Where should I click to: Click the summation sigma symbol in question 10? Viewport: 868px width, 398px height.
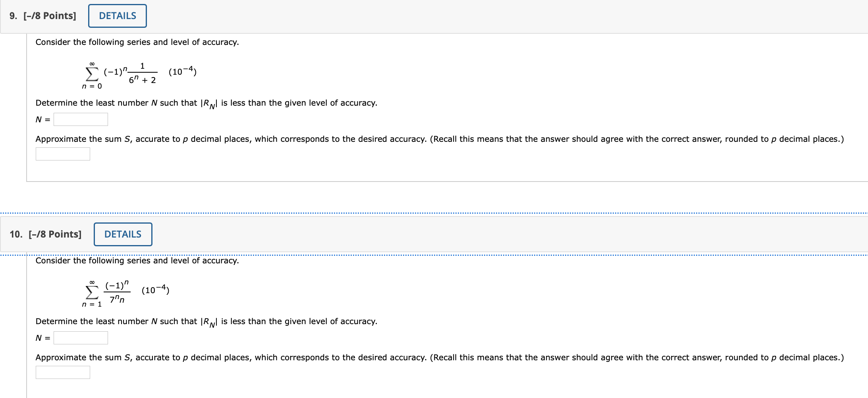click(x=92, y=292)
